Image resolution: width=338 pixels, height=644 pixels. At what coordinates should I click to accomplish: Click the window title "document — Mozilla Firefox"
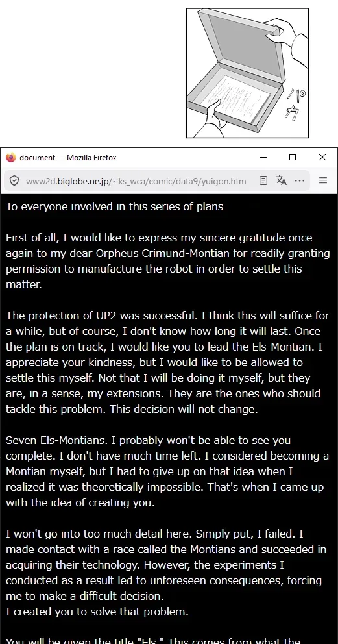click(68, 158)
